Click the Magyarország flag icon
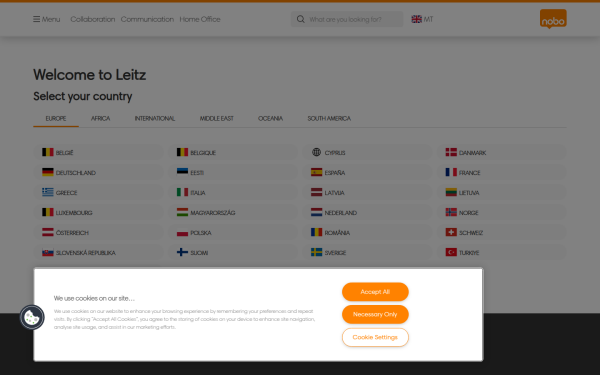Viewport: 600px width, 375px height. tap(182, 212)
